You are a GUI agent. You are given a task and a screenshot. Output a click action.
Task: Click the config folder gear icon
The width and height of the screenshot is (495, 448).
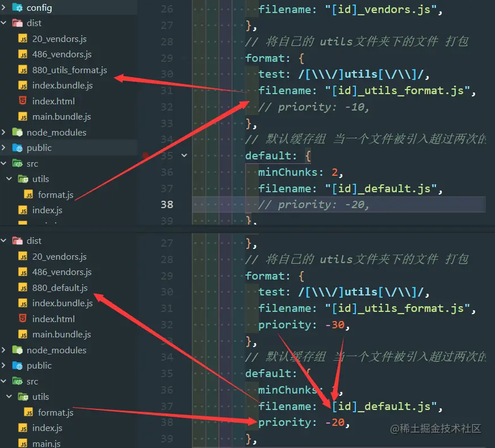pos(18,7)
